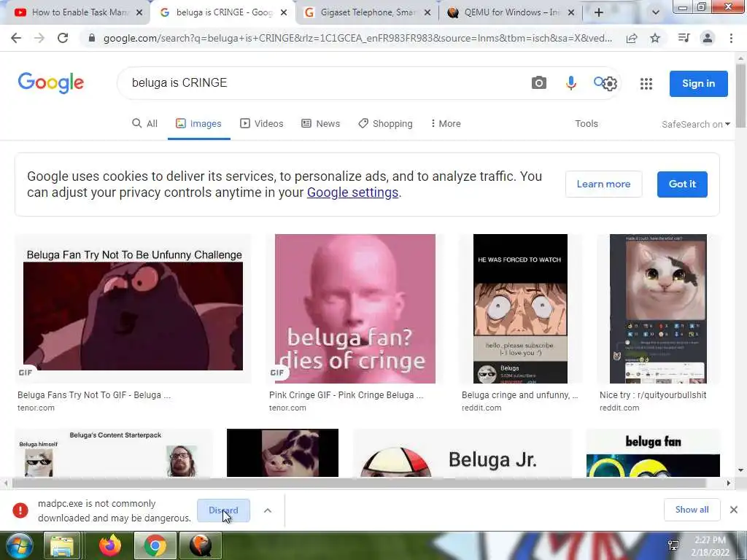Switch to the QEMU for Windows tab
The image size is (747, 560).
pyautogui.click(x=511, y=12)
